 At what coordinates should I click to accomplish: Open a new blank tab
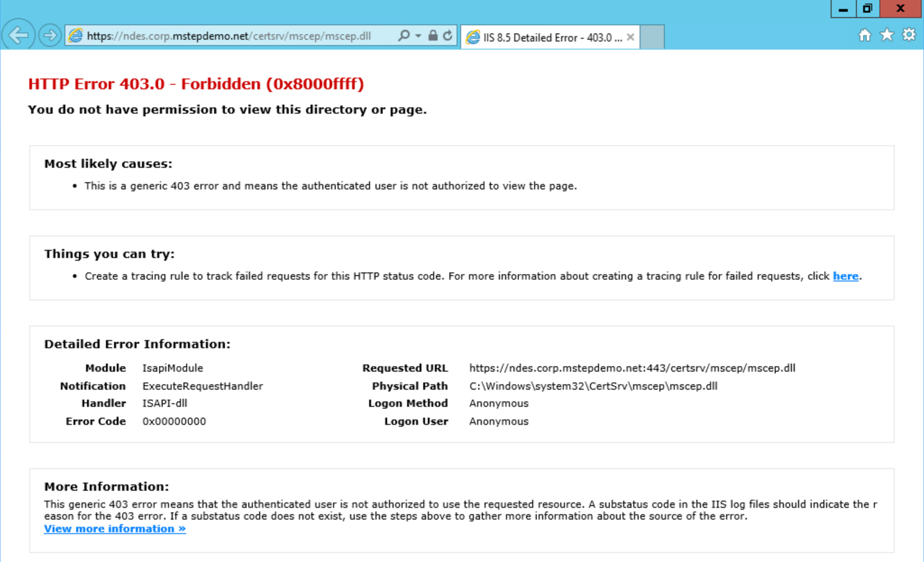pyautogui.click(x=652, y=37)
